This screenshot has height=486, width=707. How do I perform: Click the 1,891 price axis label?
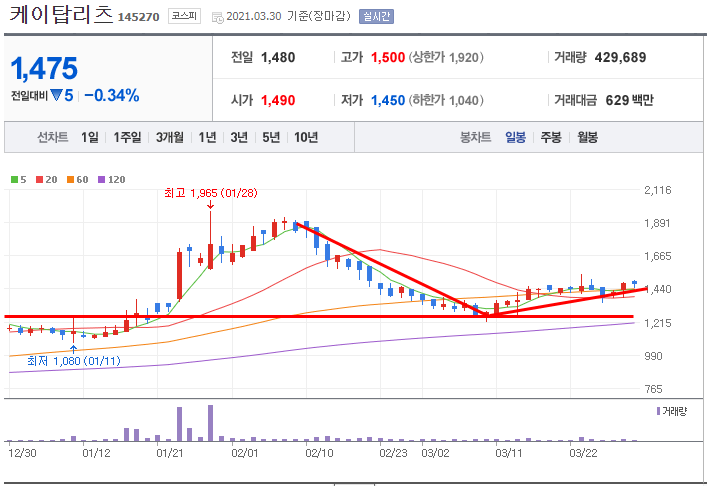pos(657,223)
